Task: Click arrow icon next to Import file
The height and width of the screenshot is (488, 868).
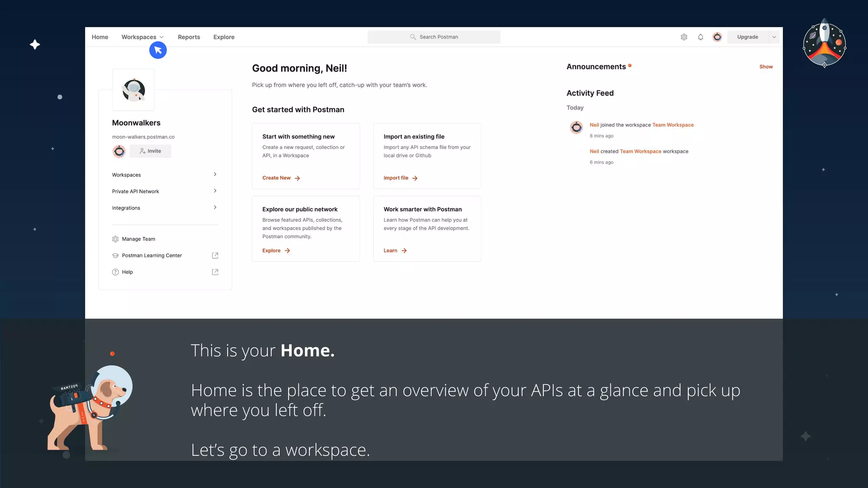Action: (415, 178)
